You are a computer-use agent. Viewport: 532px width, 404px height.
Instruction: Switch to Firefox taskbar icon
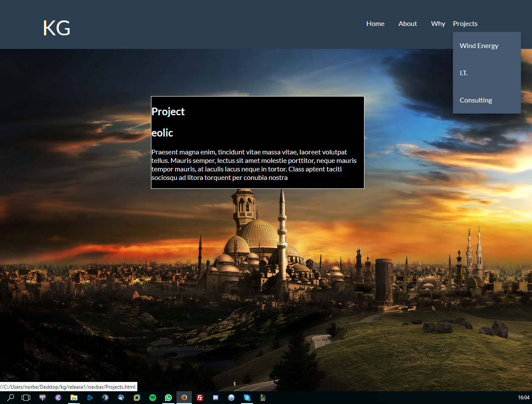click(x=184, y=398)
